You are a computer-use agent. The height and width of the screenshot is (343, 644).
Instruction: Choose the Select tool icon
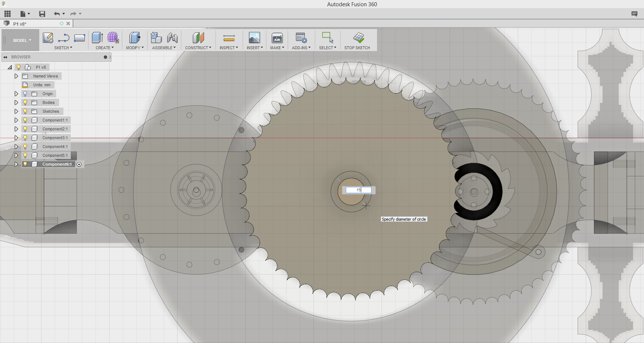pos(328,37)
